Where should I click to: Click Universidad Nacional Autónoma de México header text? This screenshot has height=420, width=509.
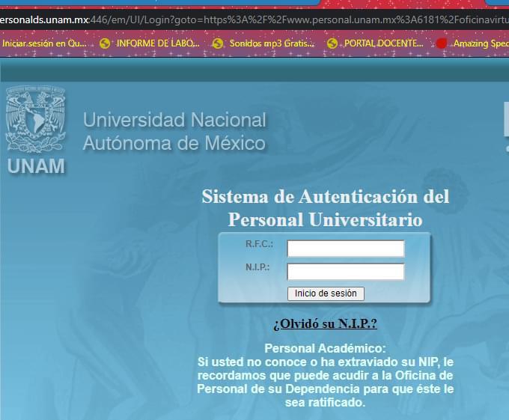174,132
